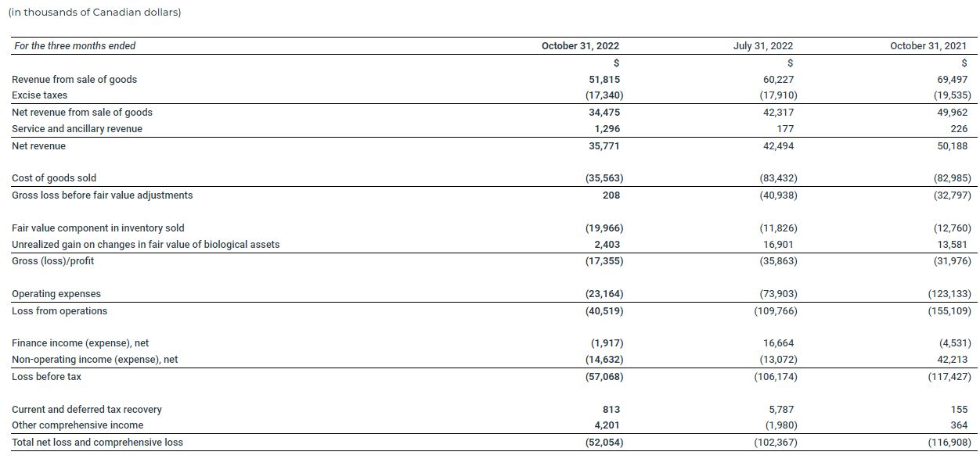Select the 'Service and ancillary revenue' label
The width and height of the screenshot is (980, 459).
pos(77,129)
